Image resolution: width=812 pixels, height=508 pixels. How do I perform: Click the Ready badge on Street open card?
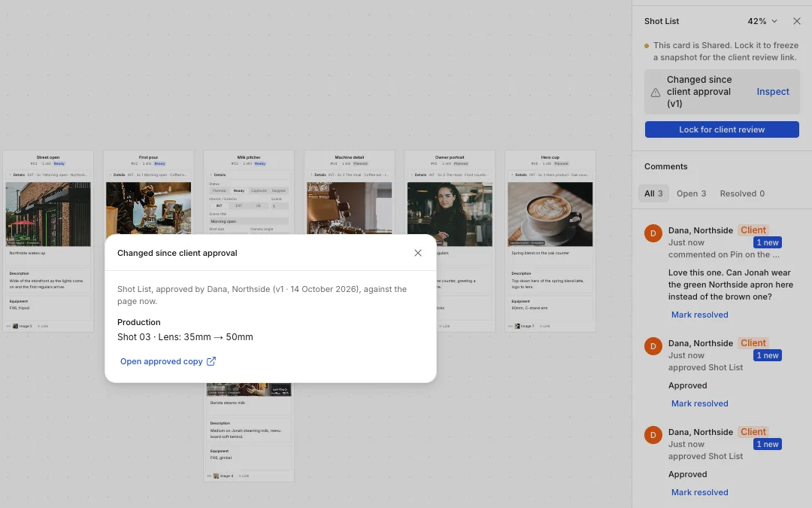click(x=59, y=164)
